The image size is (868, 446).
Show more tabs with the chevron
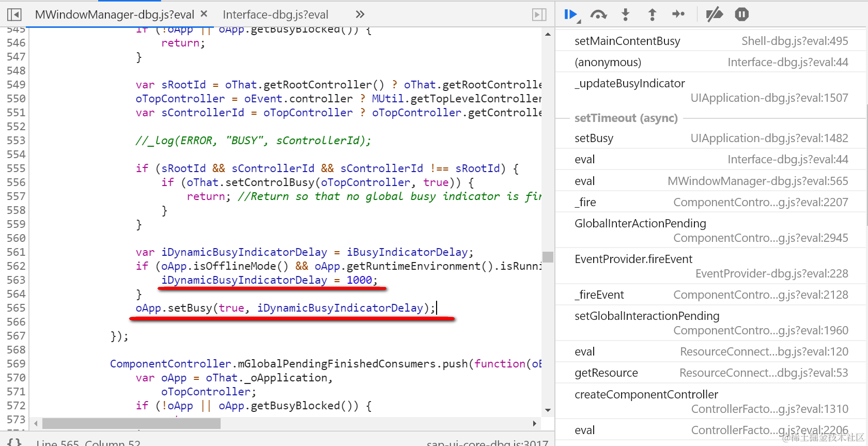click(x=360, y=14)
